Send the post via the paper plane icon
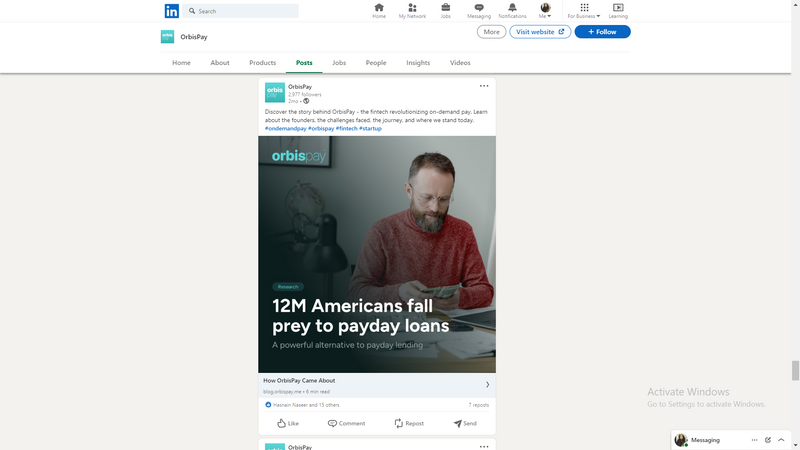Image resolution: width=800 pixels, height=450 pixels. point(465,423)
